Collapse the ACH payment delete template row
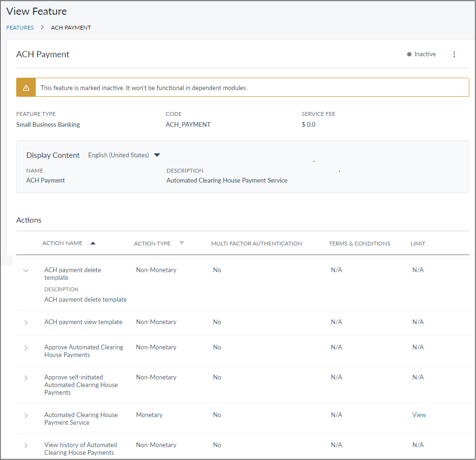 (x=26, y=270)
